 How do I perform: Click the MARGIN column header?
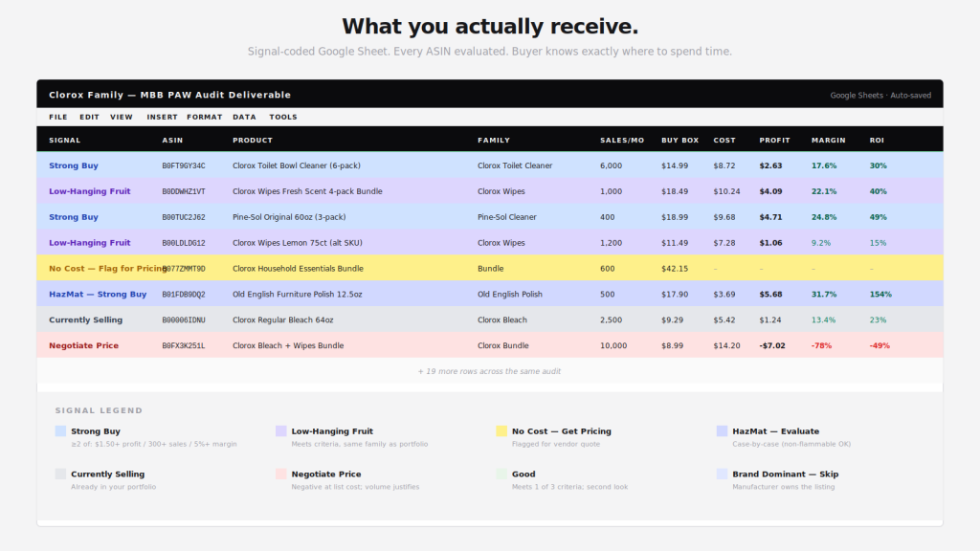pos(829,140)
